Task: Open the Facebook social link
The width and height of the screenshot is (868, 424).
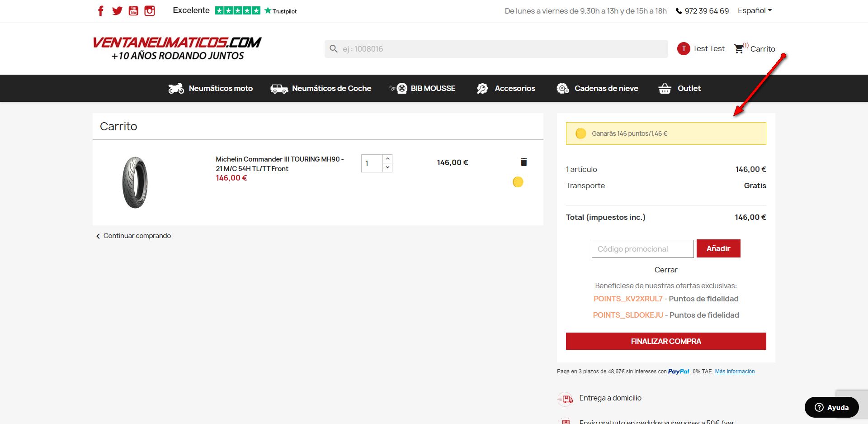Action: pos(100,11)
